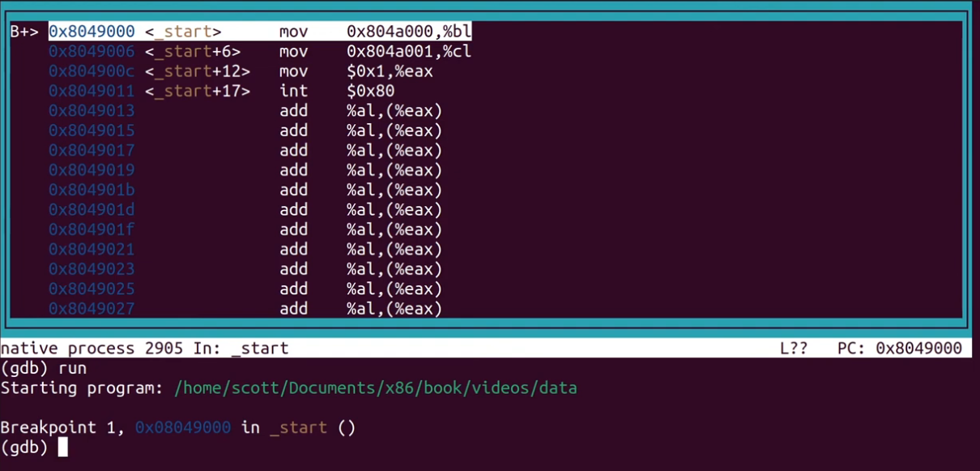Viewport: 980px width, 471px height.
Task: Click address 0x8049027 at the bottom
Action: point(92,308)
